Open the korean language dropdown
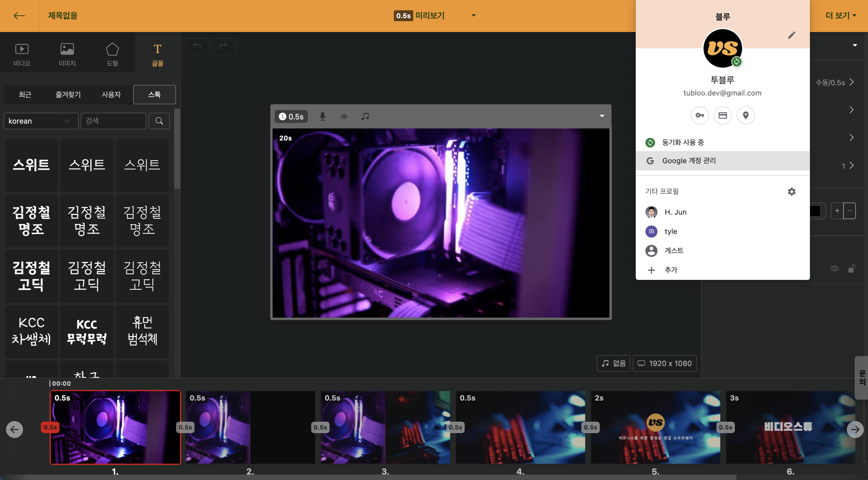 (x=41, y=121)
